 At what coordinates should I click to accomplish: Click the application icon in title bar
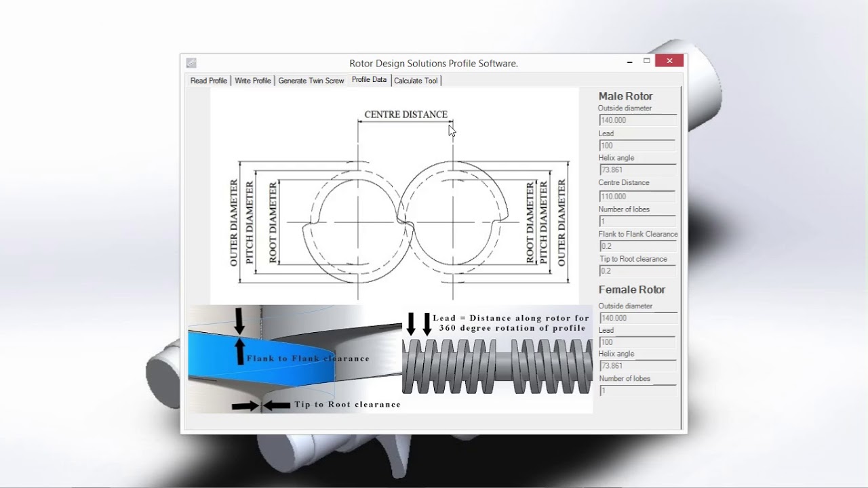(191, 63)
